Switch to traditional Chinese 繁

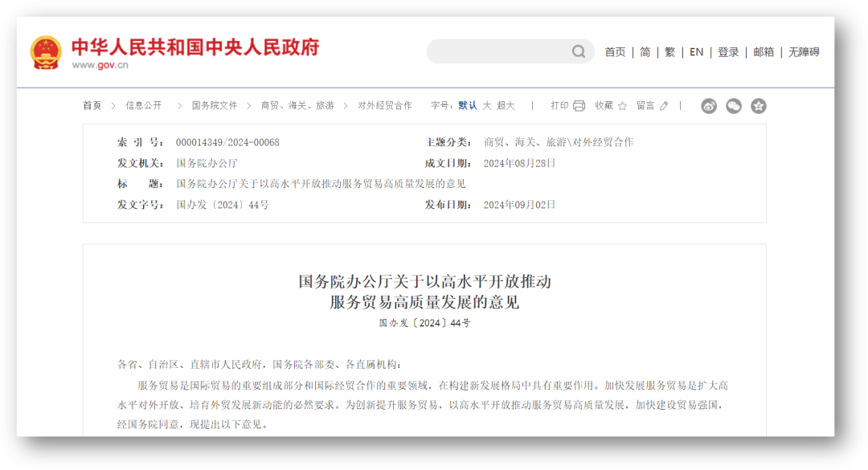669,52
